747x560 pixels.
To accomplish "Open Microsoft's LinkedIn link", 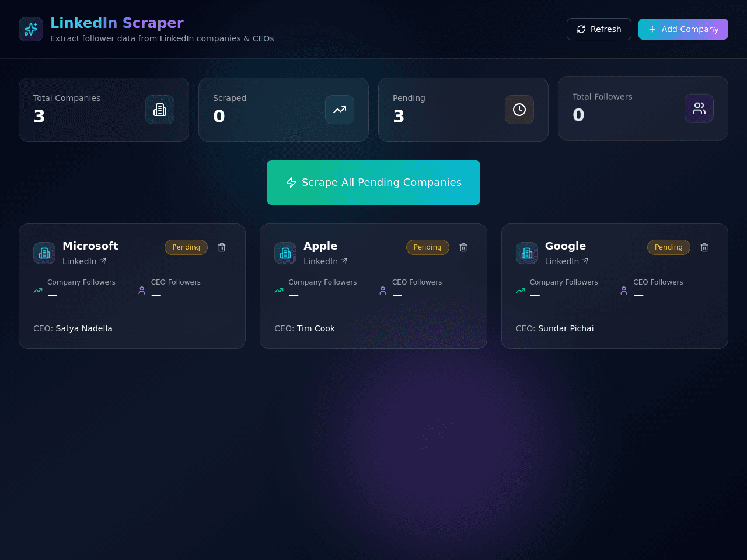I will point(84,261).
